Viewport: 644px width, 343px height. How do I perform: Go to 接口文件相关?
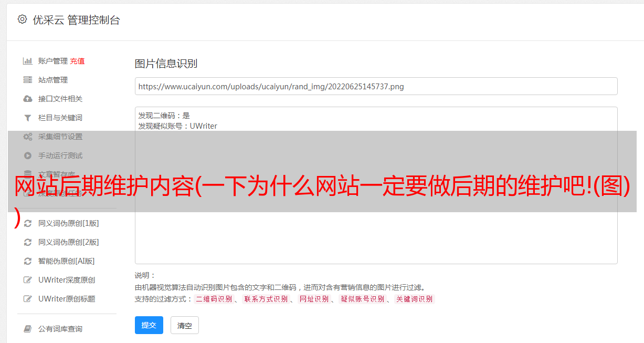click(x=60, y=99)
